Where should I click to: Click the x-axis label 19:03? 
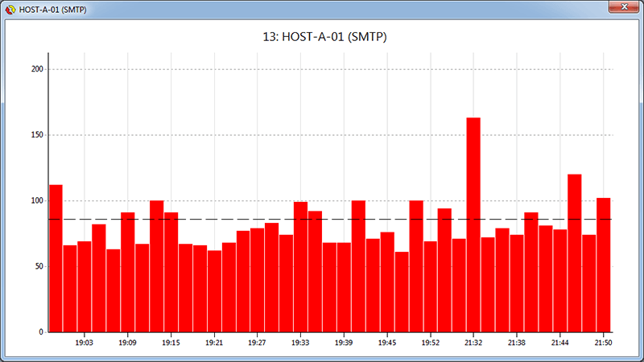coord(85,343)
